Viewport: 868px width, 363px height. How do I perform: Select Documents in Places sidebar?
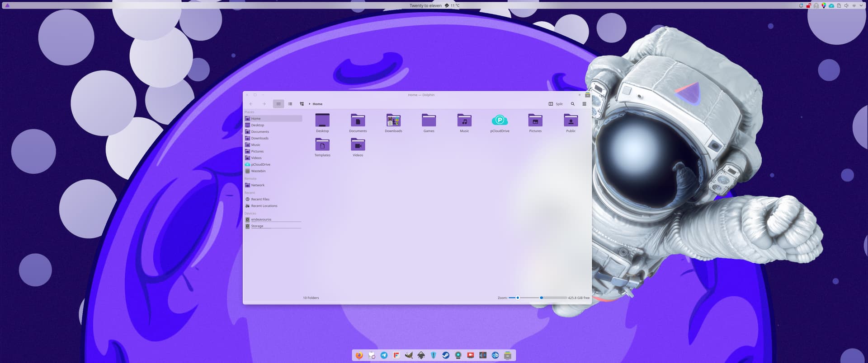(x=273, y=131)
